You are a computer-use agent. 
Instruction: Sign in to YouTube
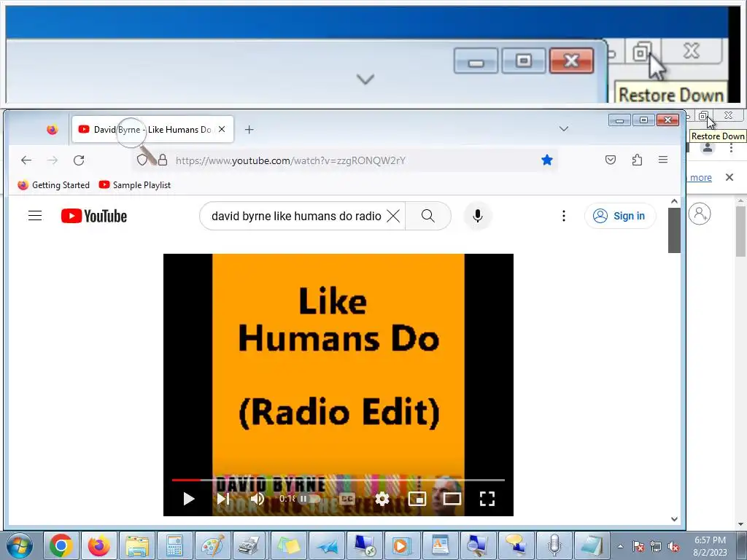point(620,216)
